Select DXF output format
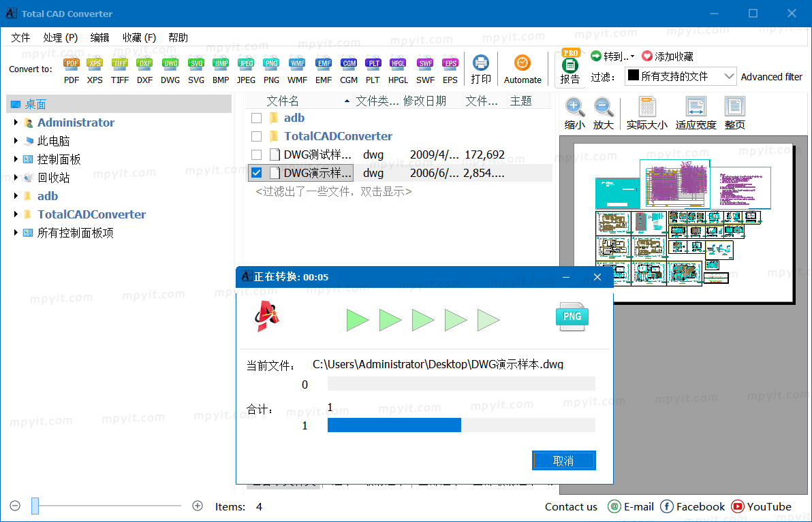The height and width of the screenshot is (522, 812). pyautogui.click(x=144, y=68)
